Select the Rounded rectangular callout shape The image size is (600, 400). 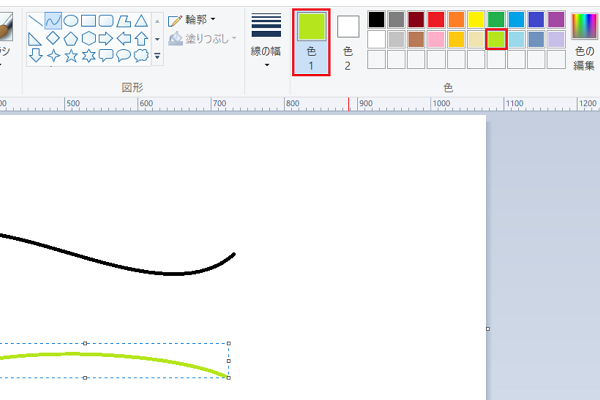pyautogui.click(x=106, y=56)
